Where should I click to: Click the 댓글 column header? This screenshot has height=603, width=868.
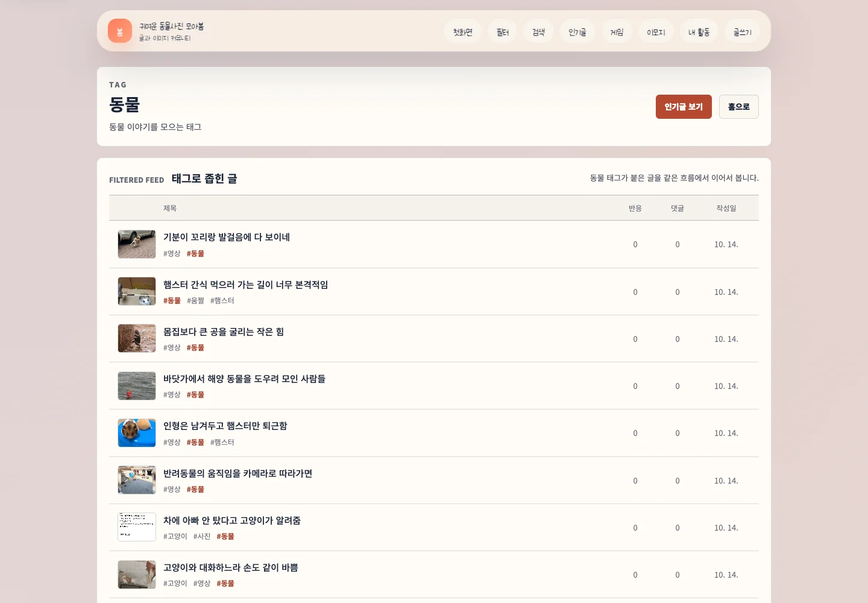coord(678,208)
